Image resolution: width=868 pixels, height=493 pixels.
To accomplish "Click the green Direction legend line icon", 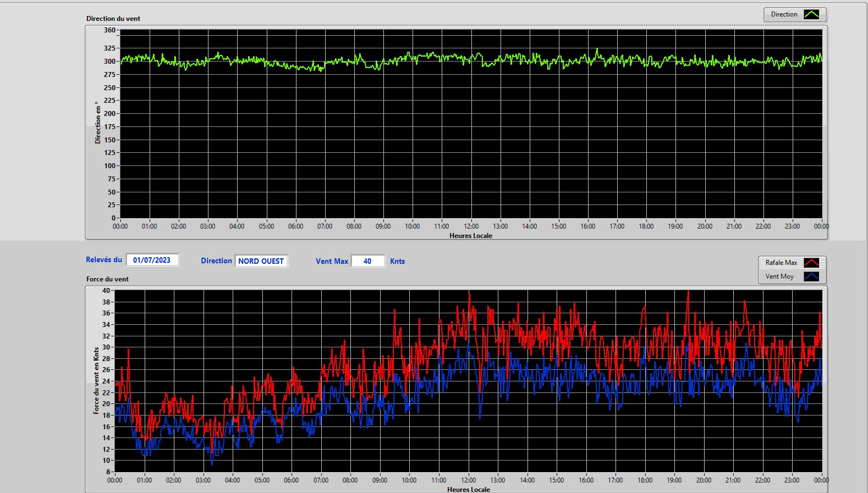I will (x=811, y=15).
